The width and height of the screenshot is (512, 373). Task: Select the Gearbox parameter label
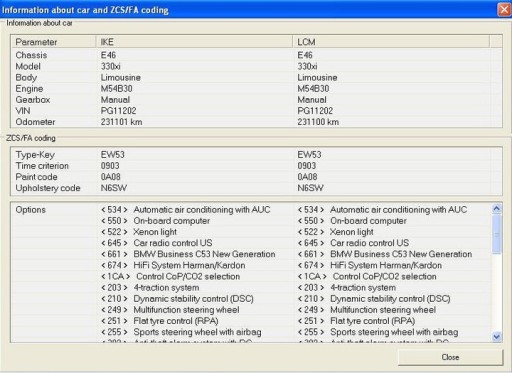[x=33, y=100]
